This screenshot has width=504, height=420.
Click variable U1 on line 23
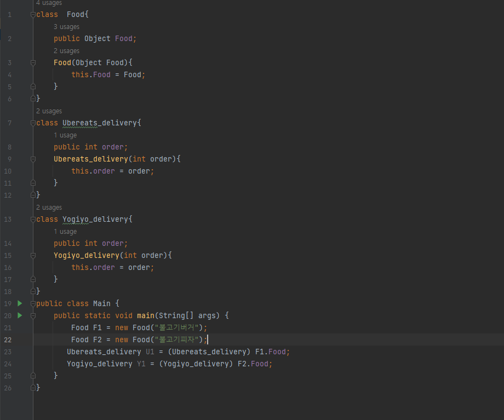coord(150,352)
